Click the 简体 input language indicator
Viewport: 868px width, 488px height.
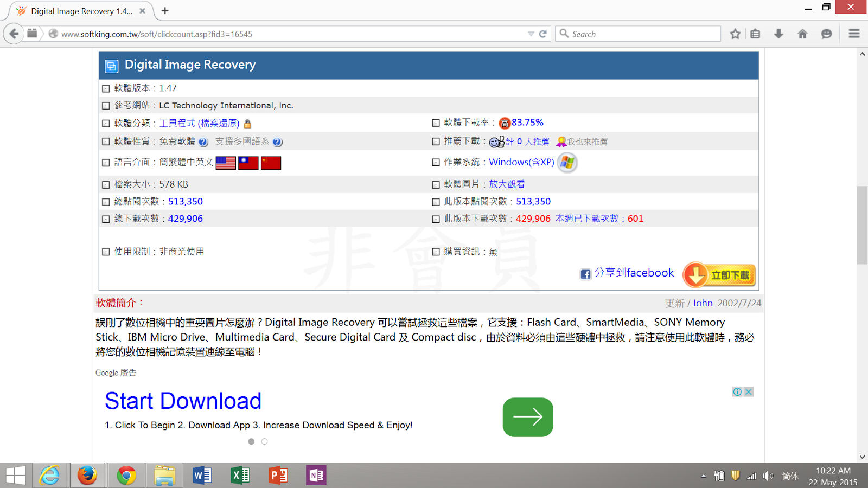(790, 476)
